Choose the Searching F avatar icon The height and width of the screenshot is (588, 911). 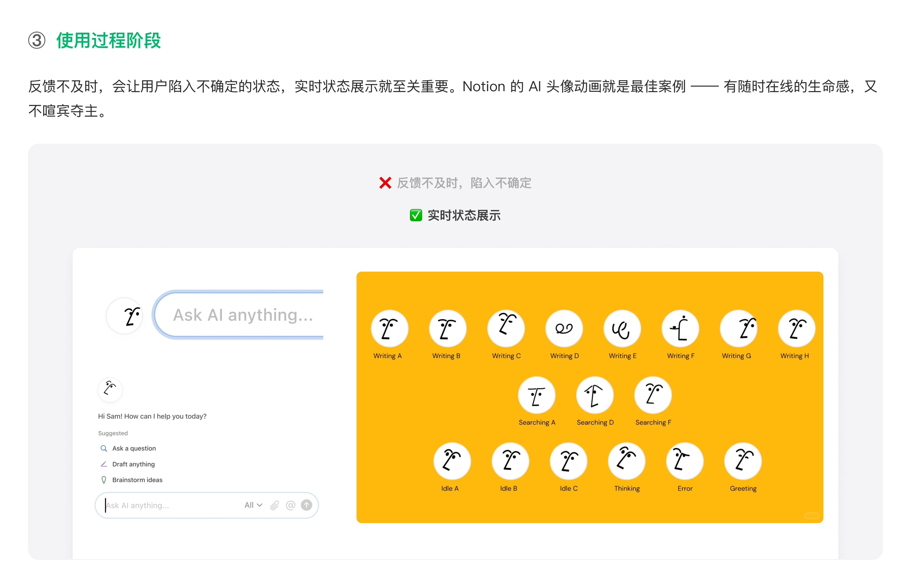653,395
